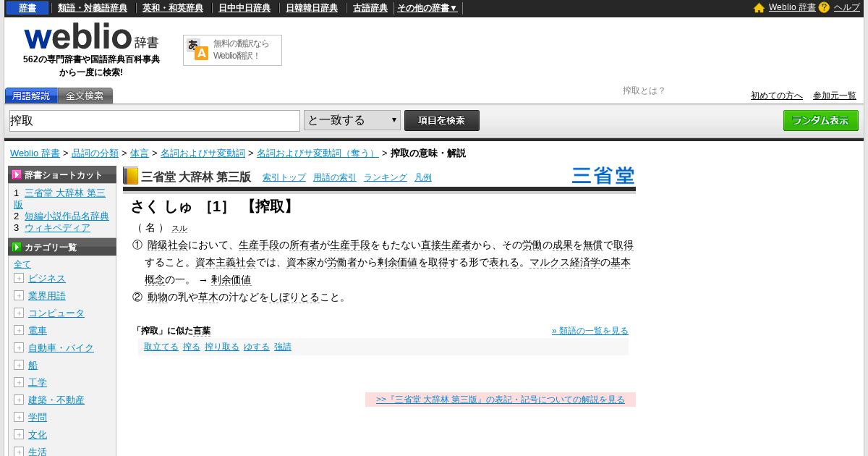Click the similar word 強請
The image size is (868, 456).
(283, 347)
